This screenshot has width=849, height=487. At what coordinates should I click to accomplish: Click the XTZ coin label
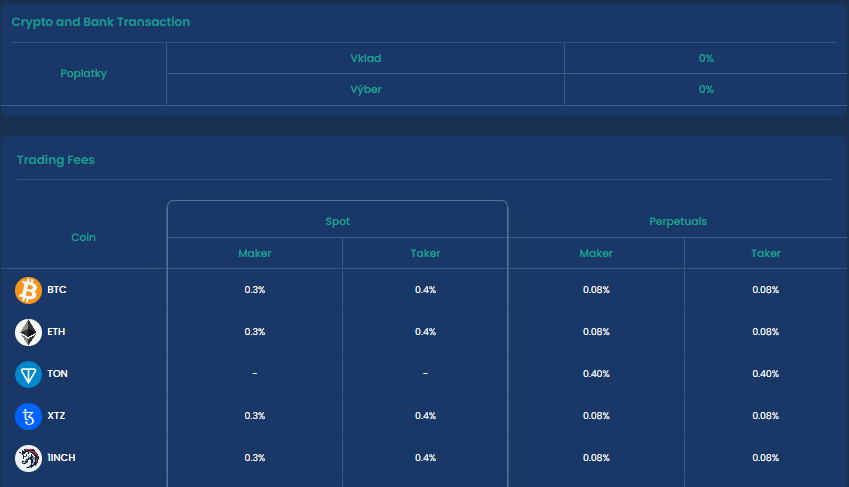click(56, 416)
